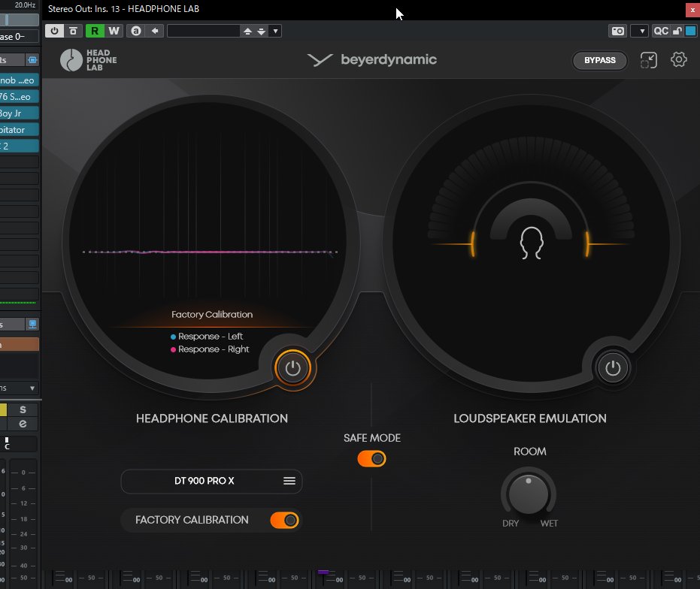The width and height of the screenshot is (700, 589).
Task: Toggle the Loudspeaker Emulation power button
Action: (x=613, y=368)
